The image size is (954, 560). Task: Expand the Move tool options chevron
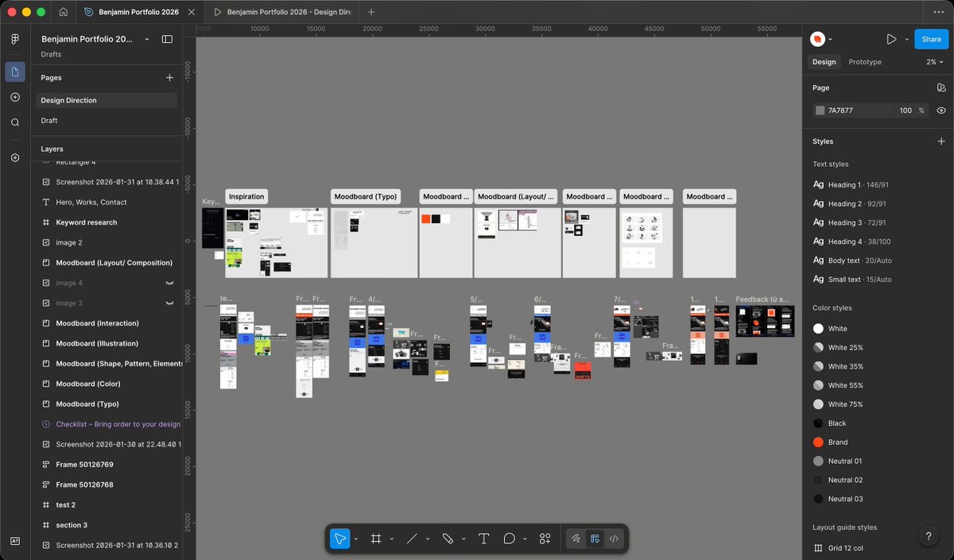click(355, 539)
